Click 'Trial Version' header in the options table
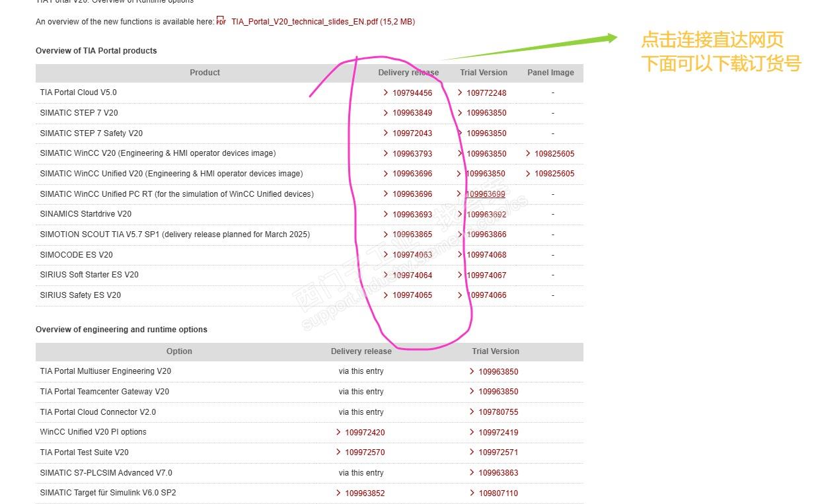Image resolution: width=816 pixels, height=504 pixels. point(496,351)
